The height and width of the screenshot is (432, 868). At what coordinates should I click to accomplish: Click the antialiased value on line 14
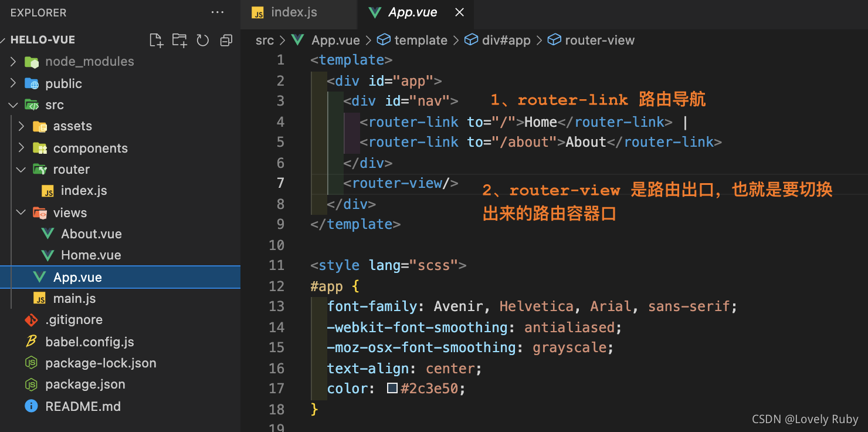pyautogui.click(x=569, y=327)
